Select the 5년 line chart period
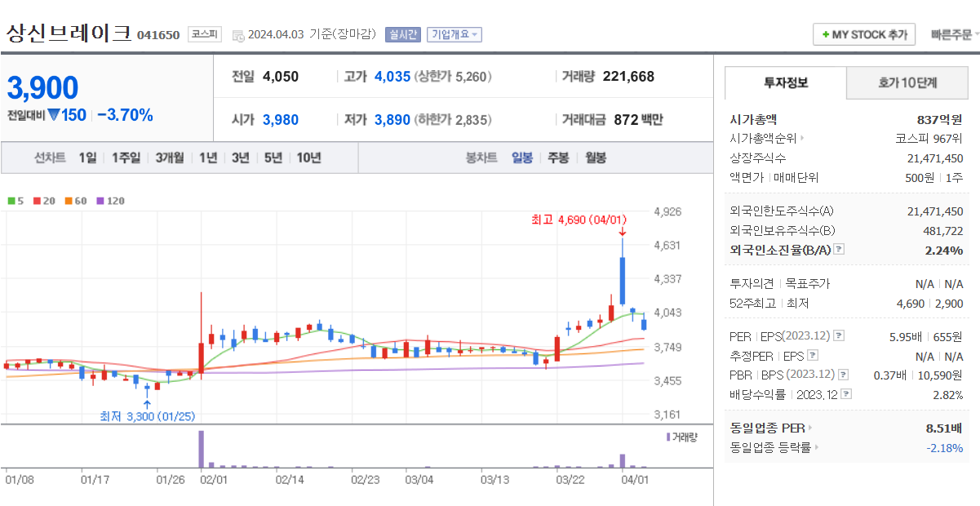The height and width of the screenshot is (506, 980). click(273, 158)
